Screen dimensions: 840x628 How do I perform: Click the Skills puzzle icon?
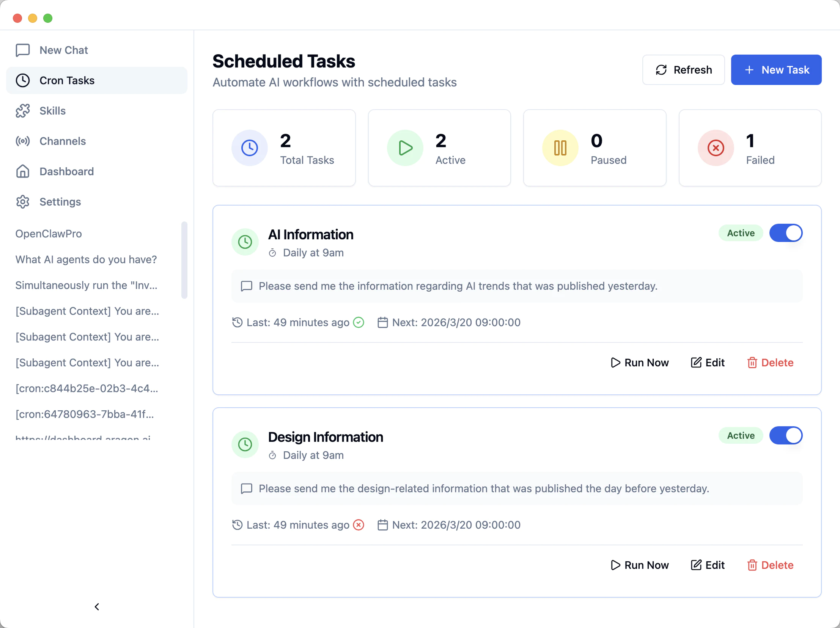pos(23,110)
